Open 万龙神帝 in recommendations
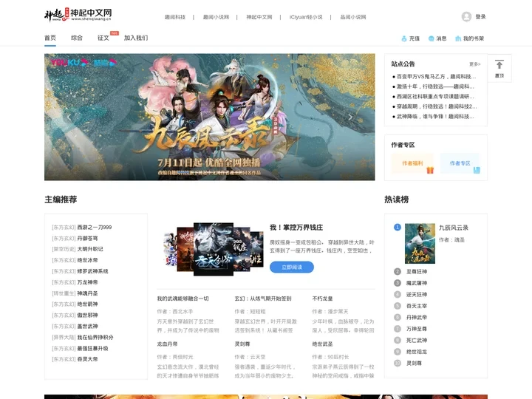The image size is (532, 399). click(87, 282)
